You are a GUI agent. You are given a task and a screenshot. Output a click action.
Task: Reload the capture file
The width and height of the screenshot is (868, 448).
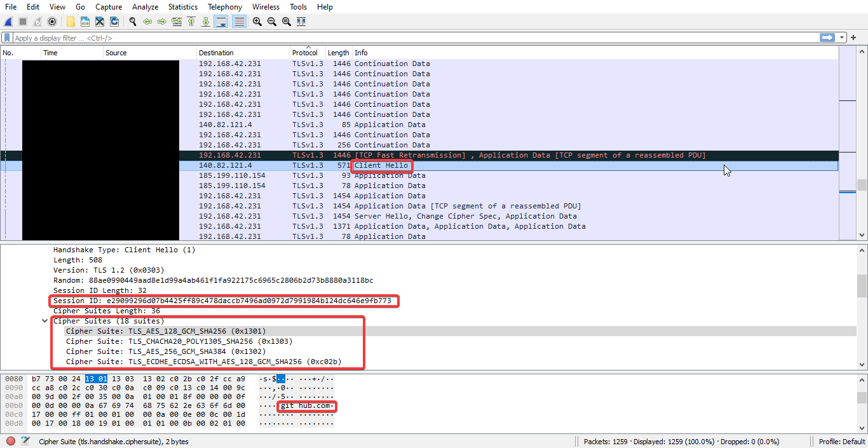[114, 21]
